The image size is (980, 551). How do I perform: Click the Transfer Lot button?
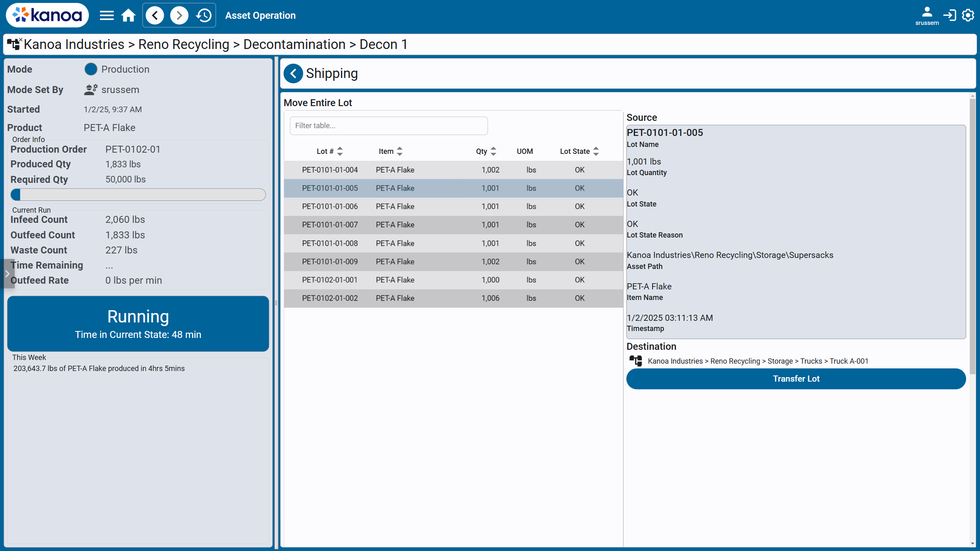[796, 379]
